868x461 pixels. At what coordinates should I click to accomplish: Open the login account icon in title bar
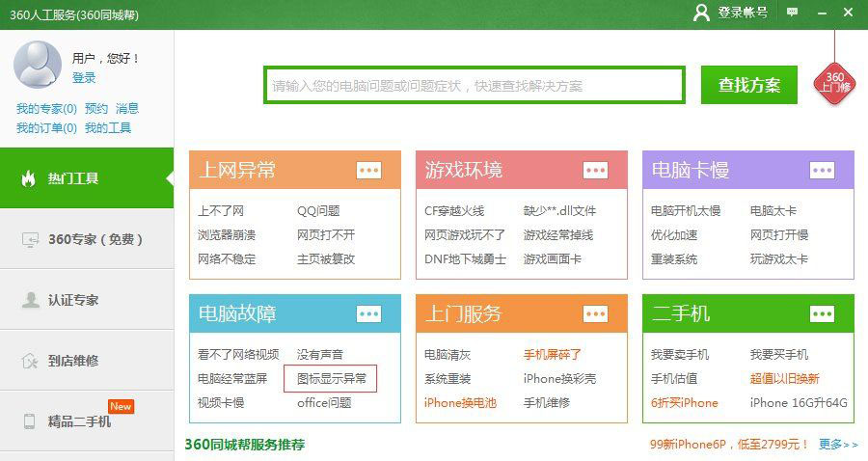tap(701, 13)
